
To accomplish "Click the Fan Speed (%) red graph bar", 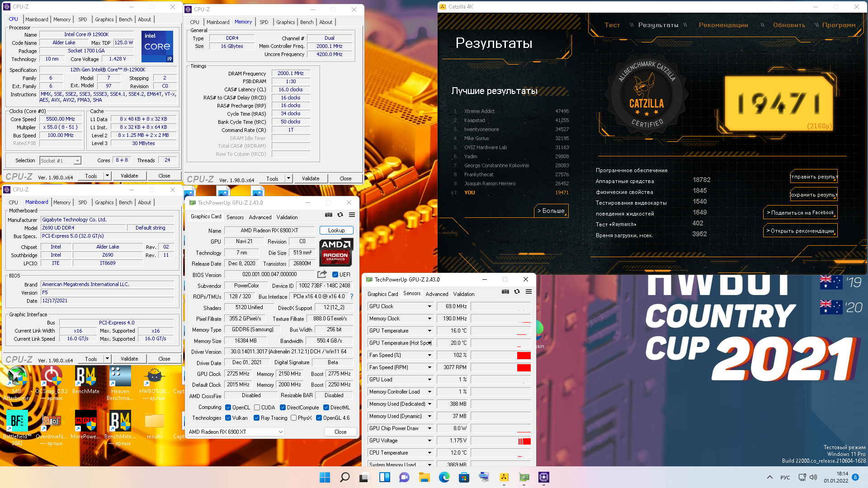I will [x=524, y=355].
